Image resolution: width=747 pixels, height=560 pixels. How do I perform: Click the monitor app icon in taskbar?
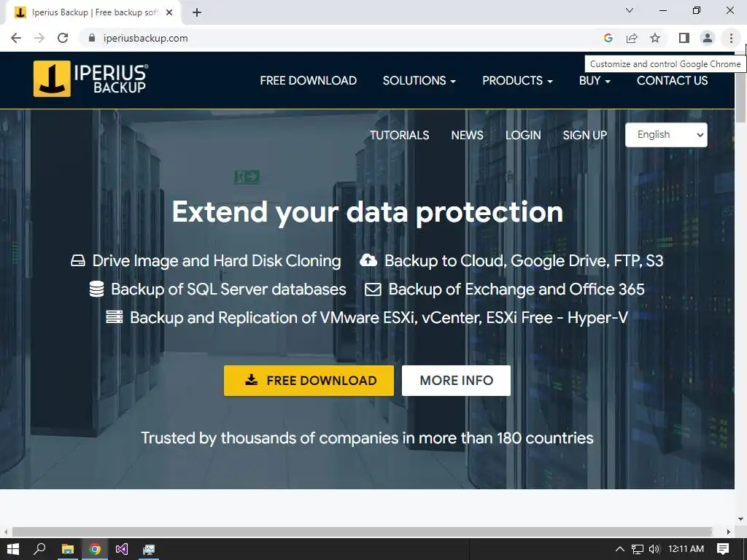[149, 549]
